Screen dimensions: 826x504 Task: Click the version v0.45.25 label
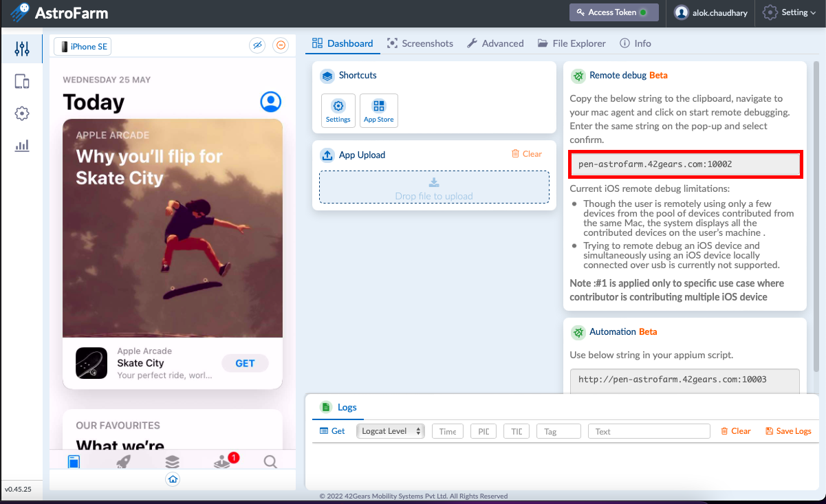(x=19, y=490)
